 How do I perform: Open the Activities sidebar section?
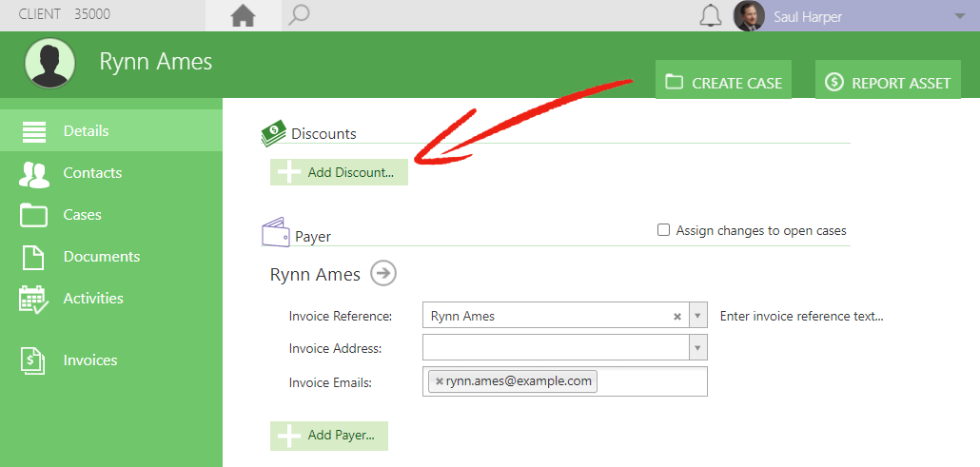point(111,299)
